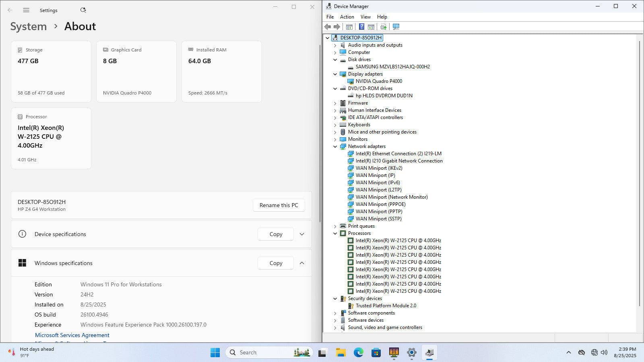Open the Action menu in Device Manager

pos(347,17)
